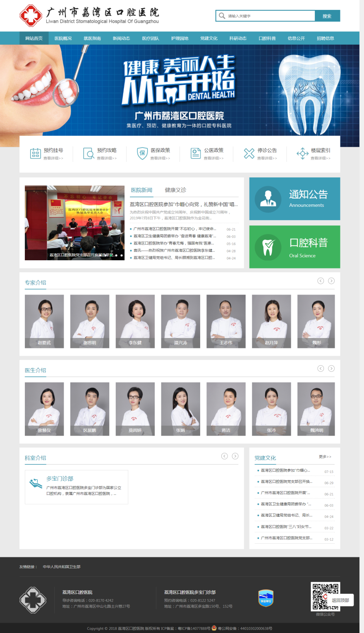Click the 停诊公告 crossed tools icon
Image resolution: width=364 pixels, height=633 pixels.
tap(249, 153)
